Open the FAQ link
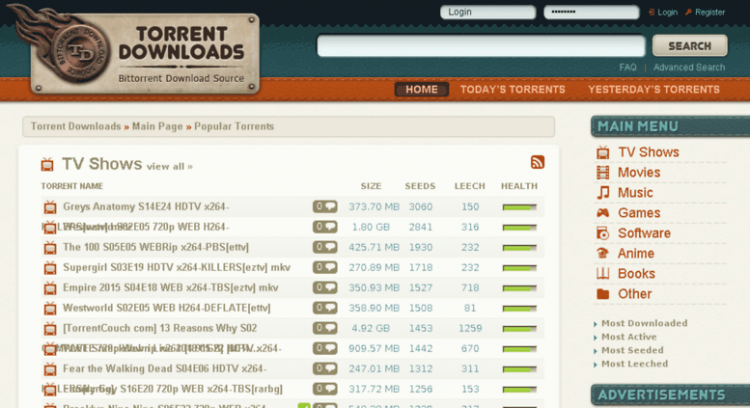 (x=628, y=67)
